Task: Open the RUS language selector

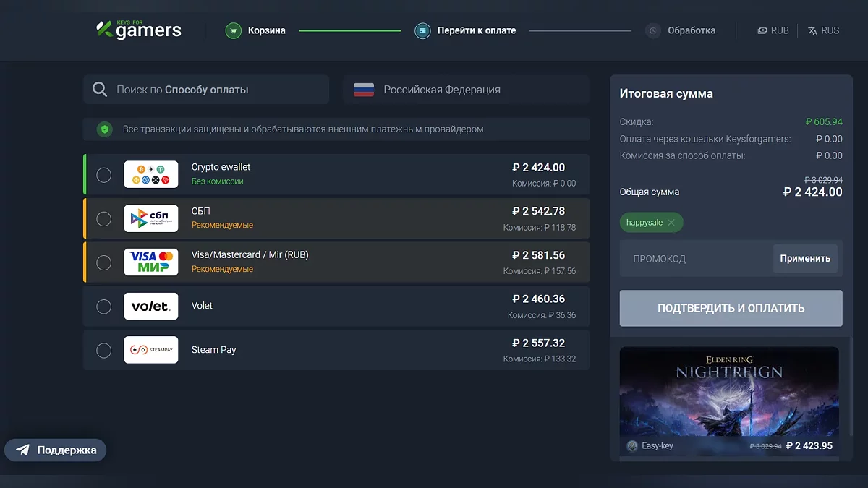Action: (x=824, y=30)
